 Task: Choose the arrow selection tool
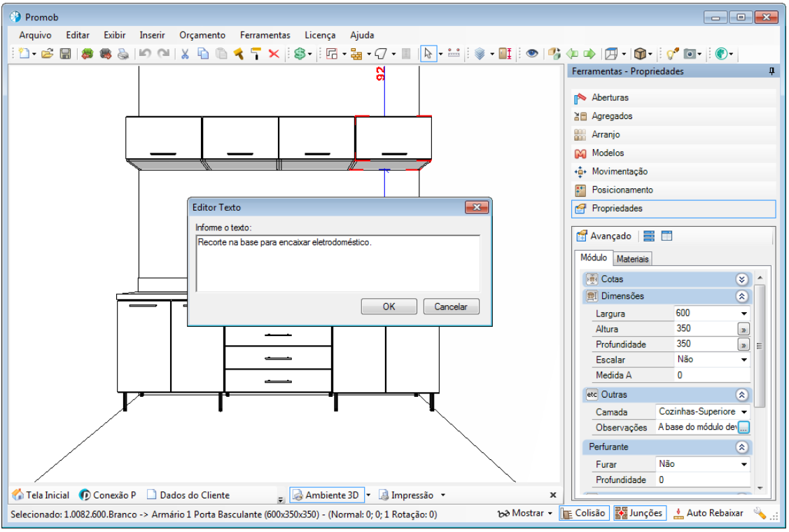pos(428,53)
